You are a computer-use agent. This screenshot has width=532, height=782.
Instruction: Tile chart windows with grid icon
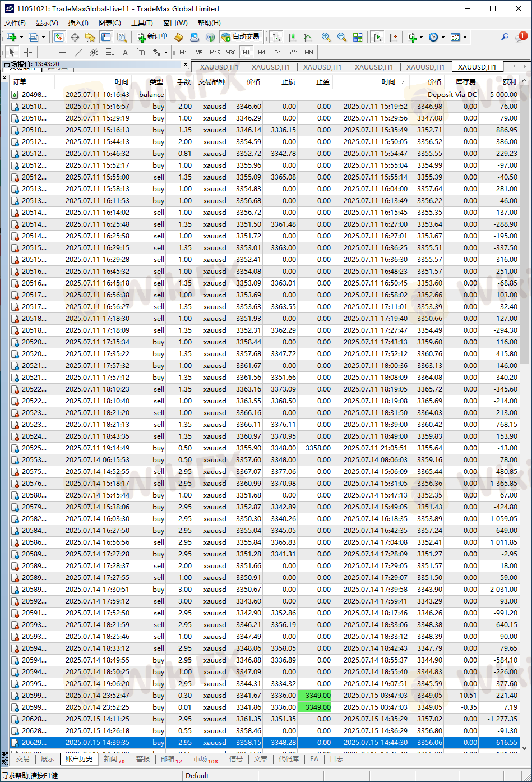tap(358, 37)
